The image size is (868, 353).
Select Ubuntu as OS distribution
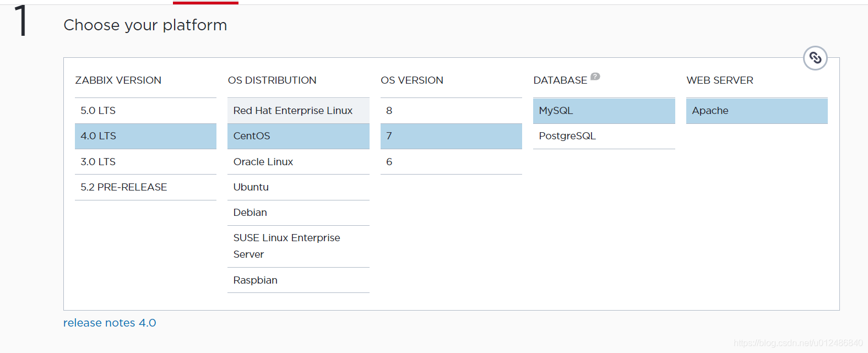[299, 187]
